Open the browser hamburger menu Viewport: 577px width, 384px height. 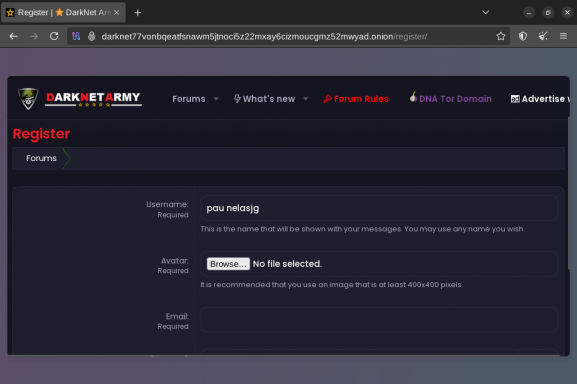pos(563,36)
